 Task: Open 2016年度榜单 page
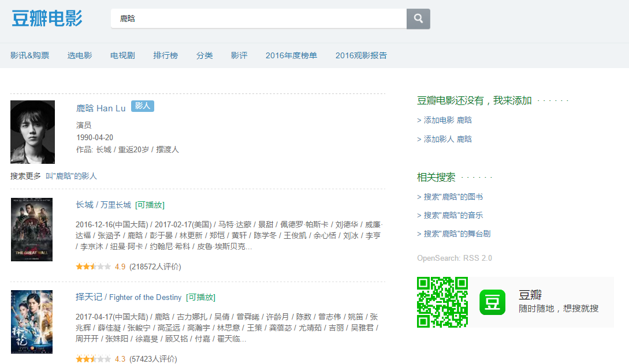291,55
